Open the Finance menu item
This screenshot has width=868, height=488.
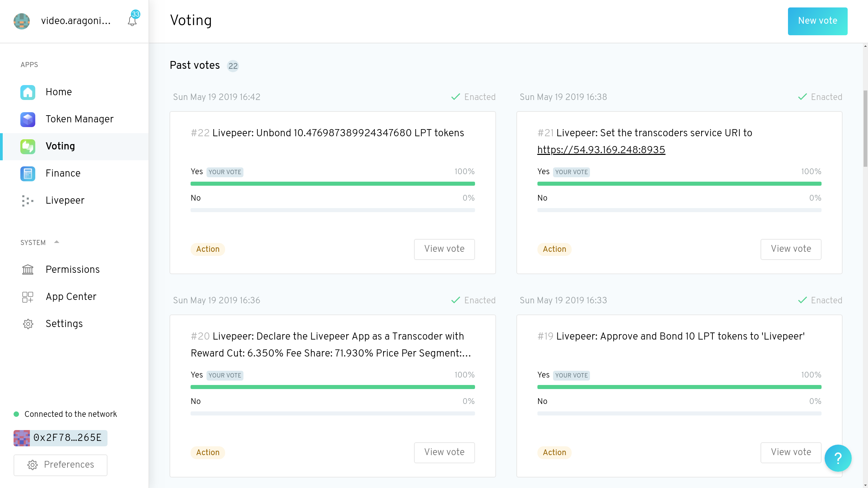click(x=74, y=174)
